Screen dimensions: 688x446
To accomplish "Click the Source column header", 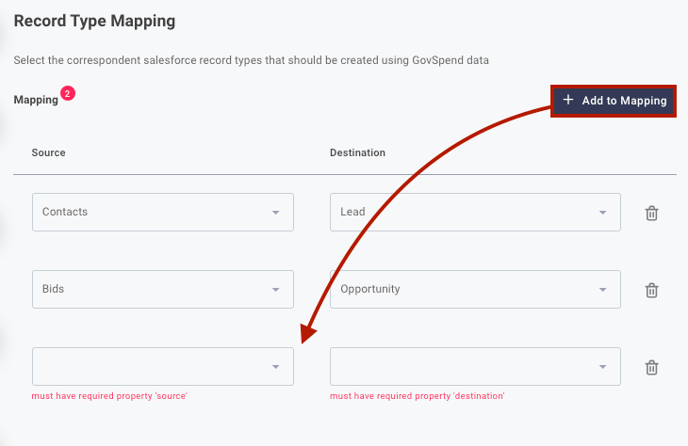I will (48, 153).
